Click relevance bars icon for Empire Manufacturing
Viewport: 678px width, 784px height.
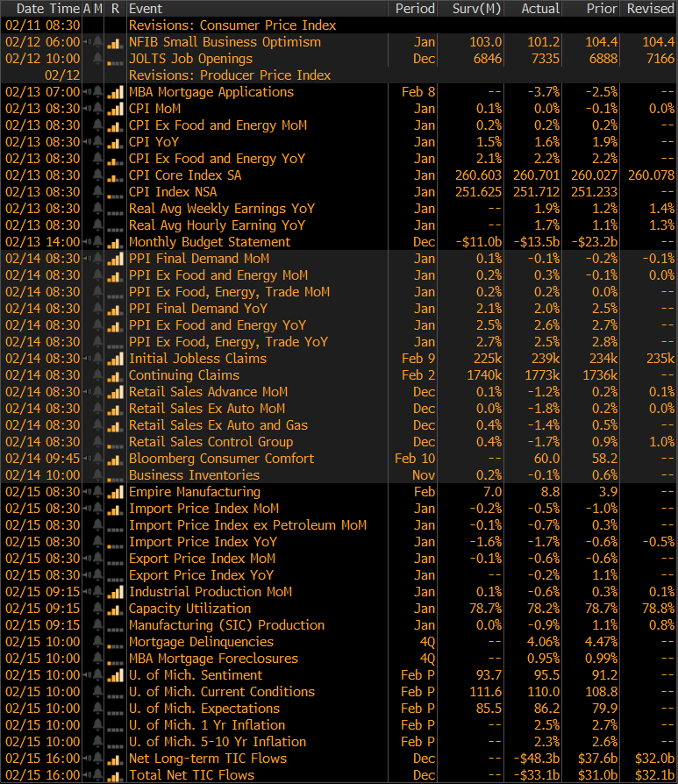click(x=114, y=492)
